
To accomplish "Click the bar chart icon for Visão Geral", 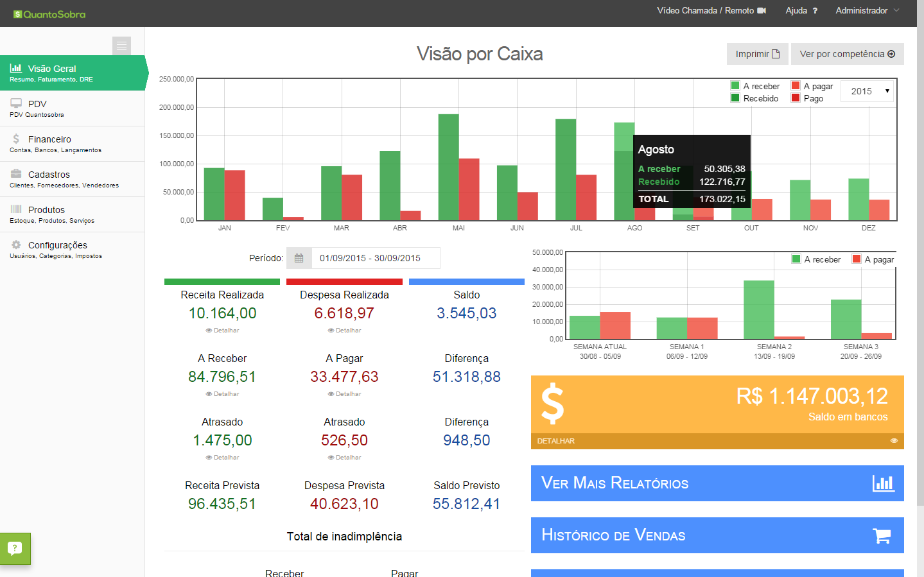I will tap(16, 68).
